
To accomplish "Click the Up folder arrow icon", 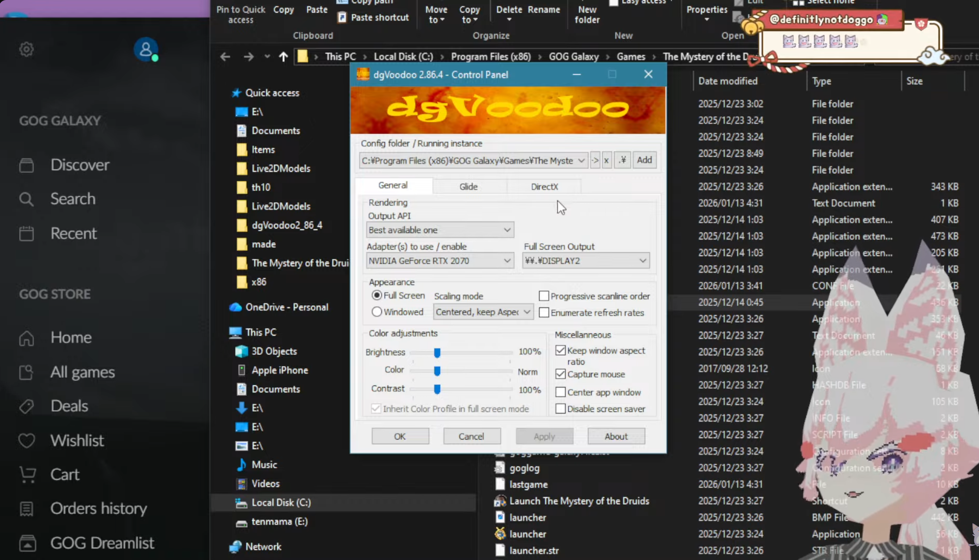I will (283, 57).
